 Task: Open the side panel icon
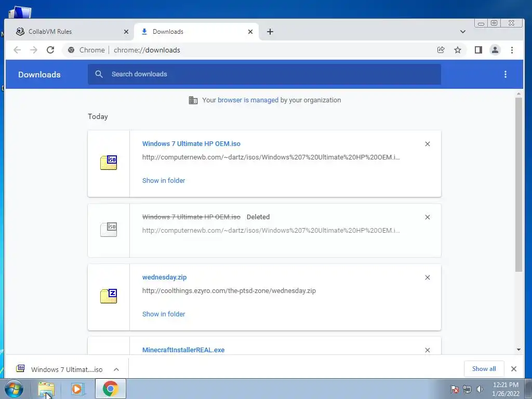(x=478, y=50)
